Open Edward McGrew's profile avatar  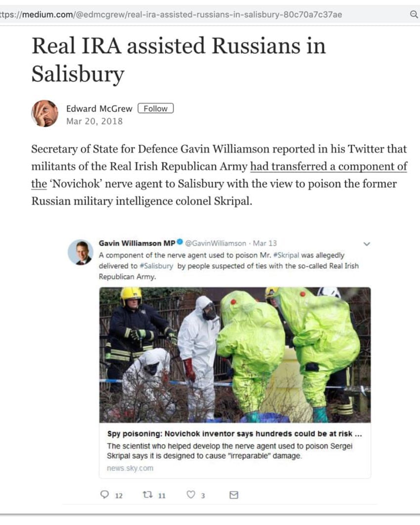(x=45, y=113)
